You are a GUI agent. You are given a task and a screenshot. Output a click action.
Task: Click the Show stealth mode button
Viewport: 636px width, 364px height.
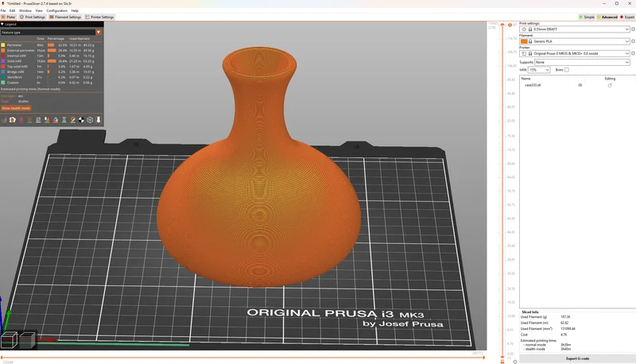pos(16,108)
